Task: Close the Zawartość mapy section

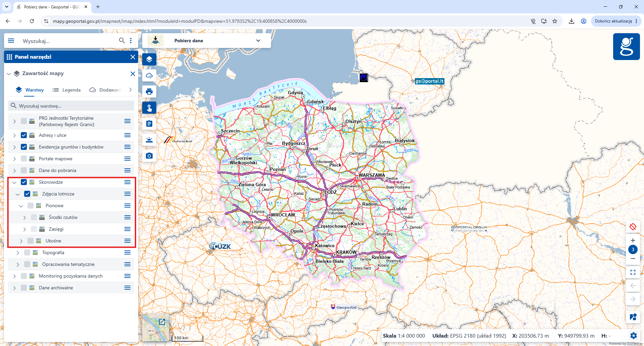Action: 133,74
